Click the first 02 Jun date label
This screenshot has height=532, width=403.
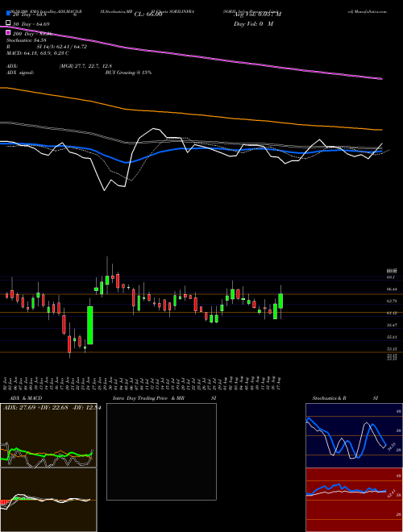(x=6, y=382)
